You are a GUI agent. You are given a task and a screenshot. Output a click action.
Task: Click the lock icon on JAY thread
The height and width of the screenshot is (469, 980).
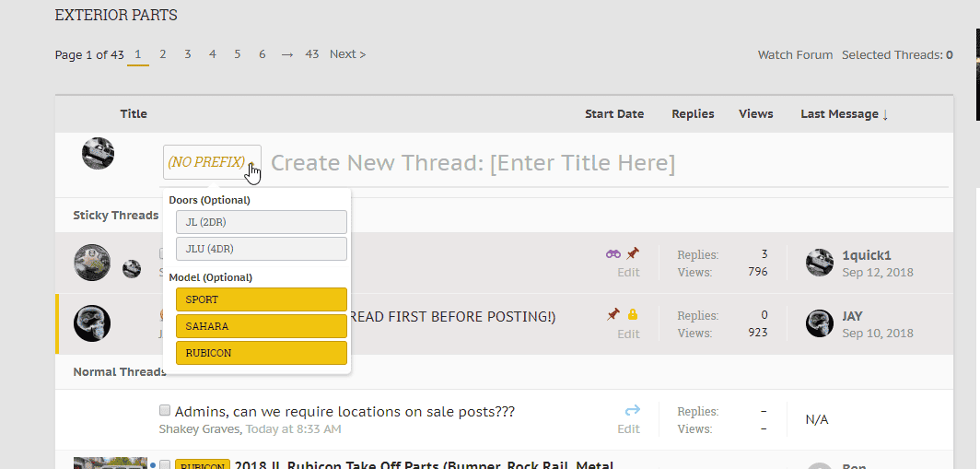coord(633,314)
